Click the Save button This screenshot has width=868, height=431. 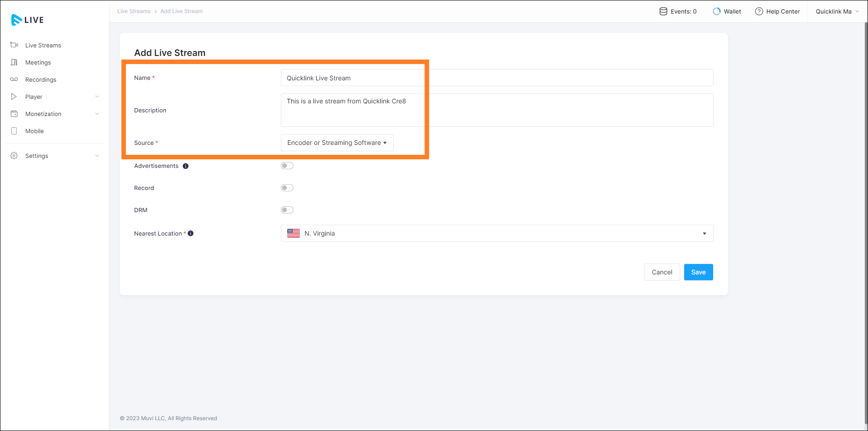tap(698, 272)
